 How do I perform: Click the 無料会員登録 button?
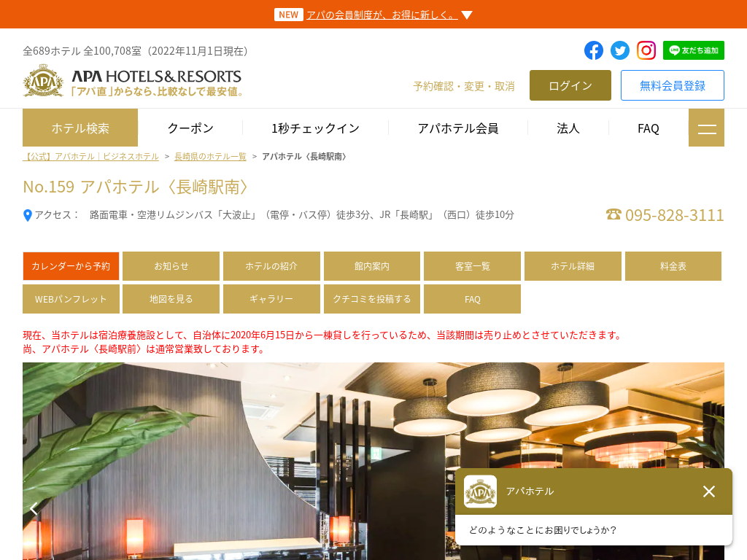pos(672,85)
